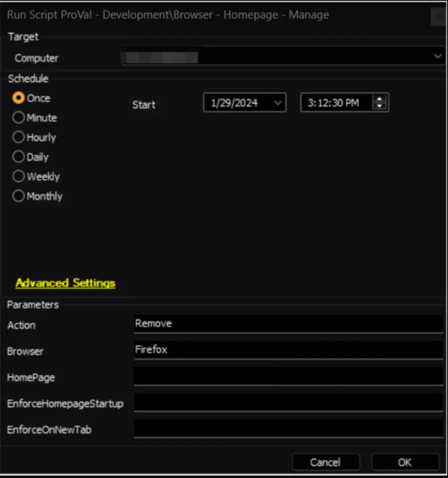Open the Computer target dropdown

pyautogui.click(x=437, y=56)
